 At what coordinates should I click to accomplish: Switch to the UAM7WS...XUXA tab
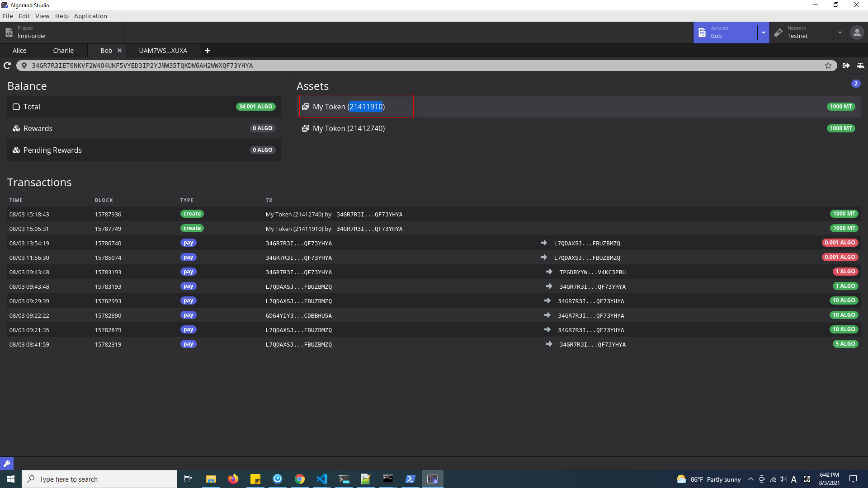pos(163,51)
